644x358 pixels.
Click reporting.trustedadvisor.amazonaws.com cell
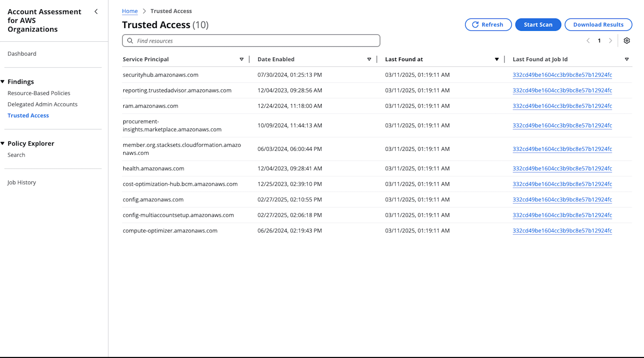tap(177, 90)
